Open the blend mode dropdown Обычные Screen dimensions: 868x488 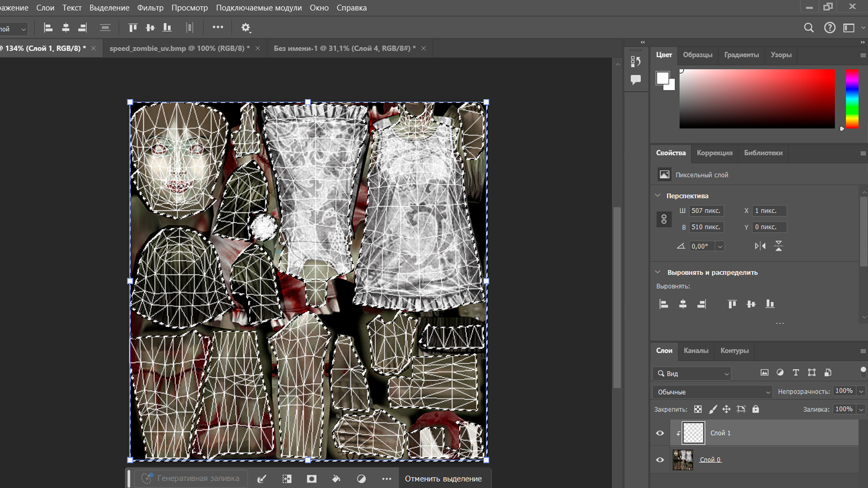coord(712,392)
